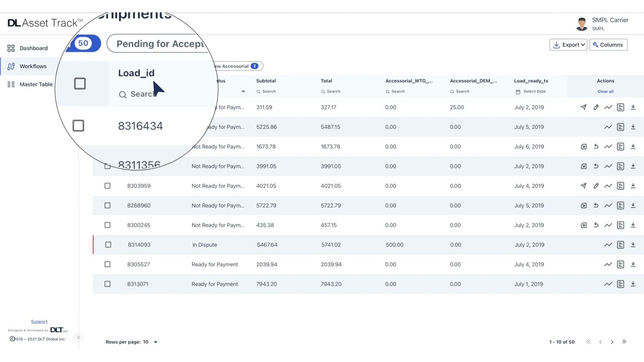Viewport: 644px width, 362px height.
Task: Open the Support link
Action: (39, 322)
